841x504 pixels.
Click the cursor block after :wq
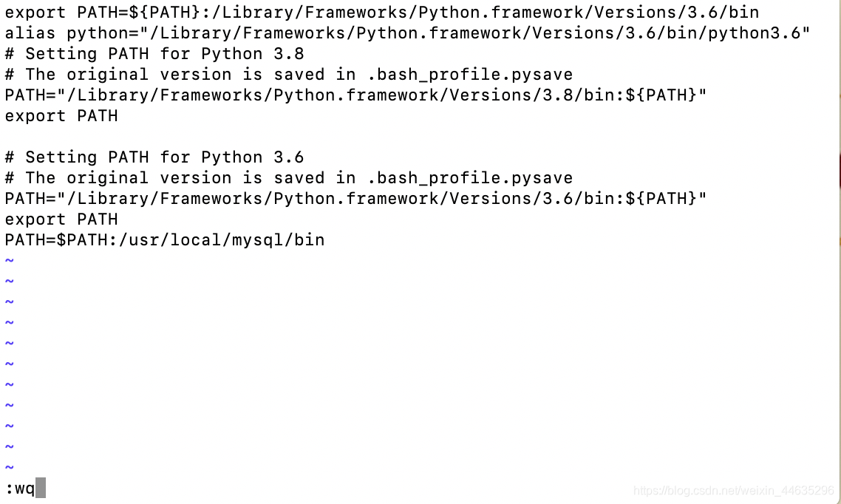[x=41, y=488]
